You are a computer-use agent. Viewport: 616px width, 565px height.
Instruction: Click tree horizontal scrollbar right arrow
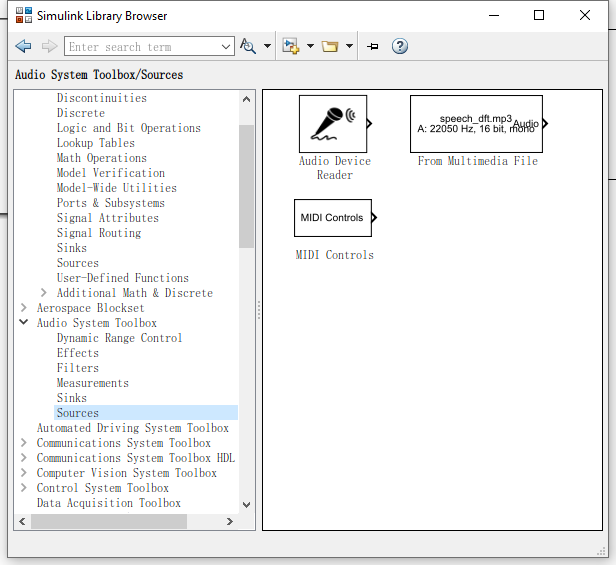tap(230, 521)
